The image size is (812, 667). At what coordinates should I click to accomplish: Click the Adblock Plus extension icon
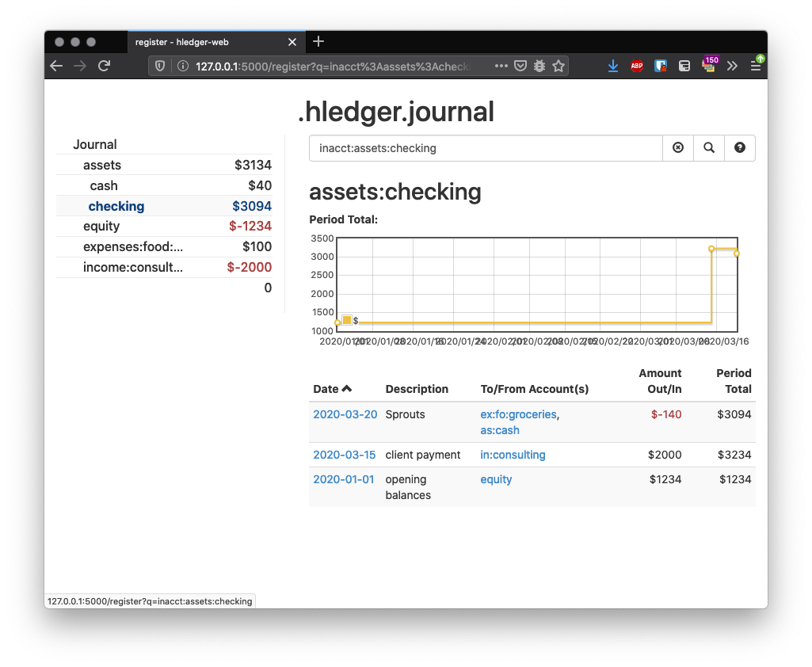(636, 66)
